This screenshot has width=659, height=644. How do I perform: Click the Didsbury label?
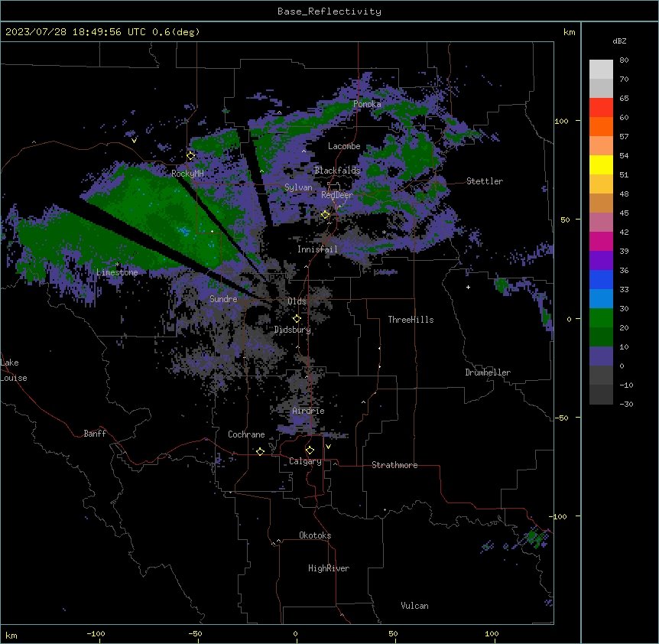tap(293, 330)
